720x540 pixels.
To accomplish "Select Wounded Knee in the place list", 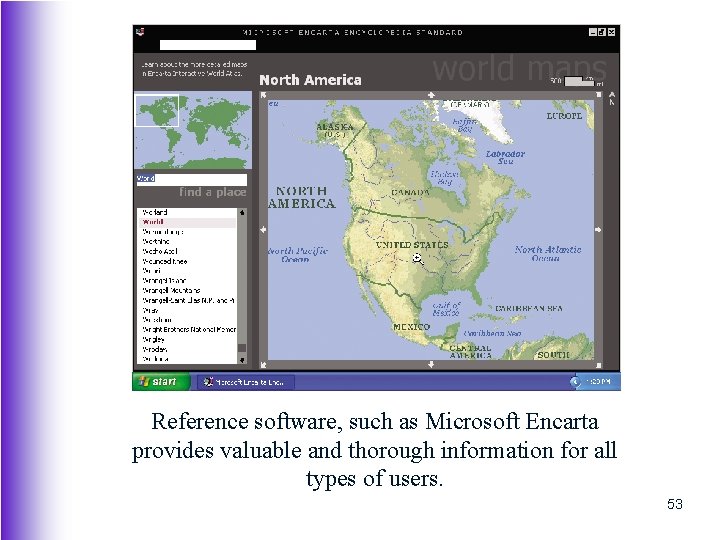I will point(187,261).
